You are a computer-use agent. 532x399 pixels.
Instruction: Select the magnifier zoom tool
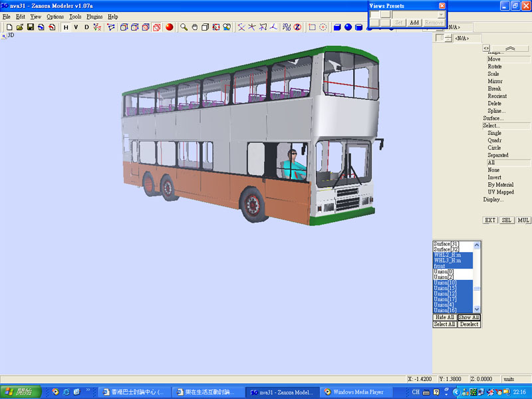tap(184, 27)
